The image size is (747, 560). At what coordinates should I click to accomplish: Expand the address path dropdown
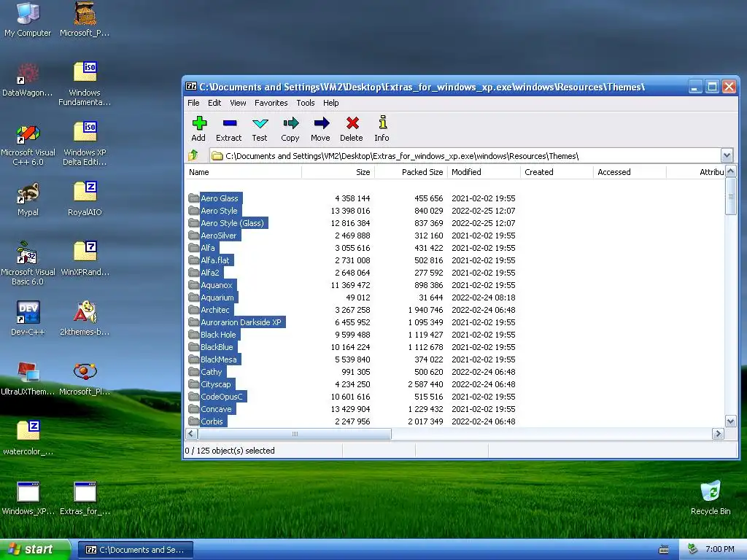pos(727,155)
